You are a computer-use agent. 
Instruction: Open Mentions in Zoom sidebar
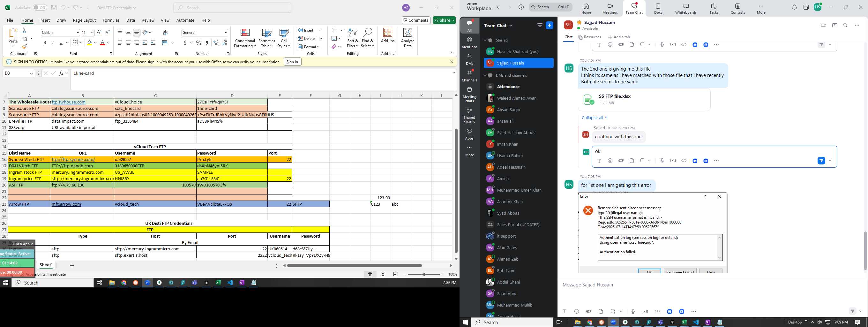[469, 42]
